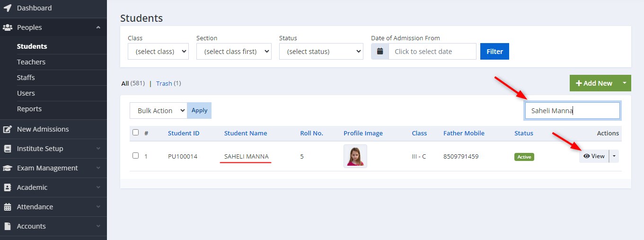Click the Accounts document icon
Viewport: 644px width, 240px height.
pos(8,226)
